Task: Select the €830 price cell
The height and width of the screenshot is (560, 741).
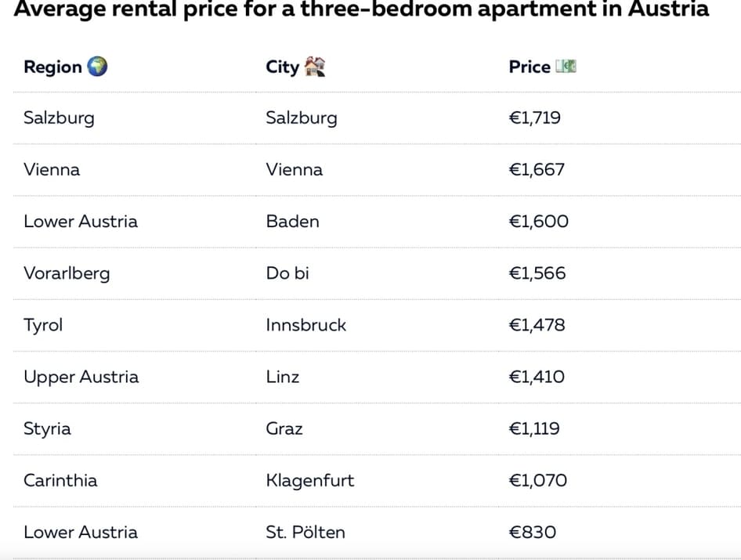Action: [x=533, y=532]
